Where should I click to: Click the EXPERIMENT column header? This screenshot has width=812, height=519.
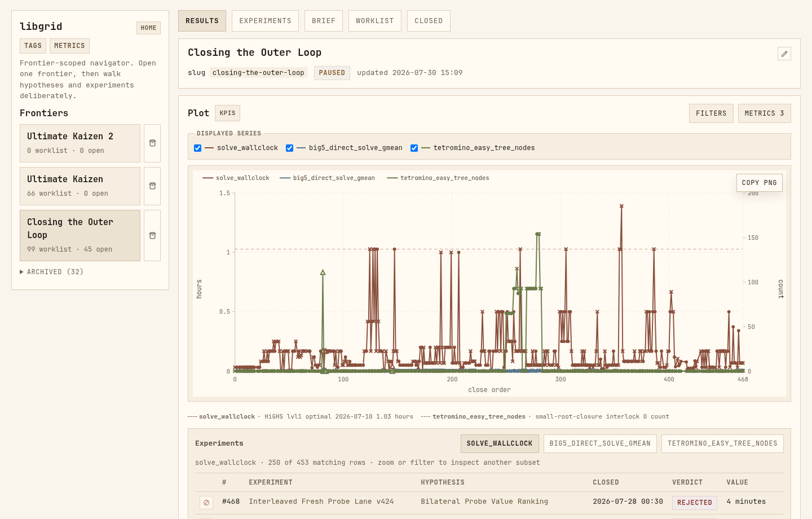coord(271,482)
